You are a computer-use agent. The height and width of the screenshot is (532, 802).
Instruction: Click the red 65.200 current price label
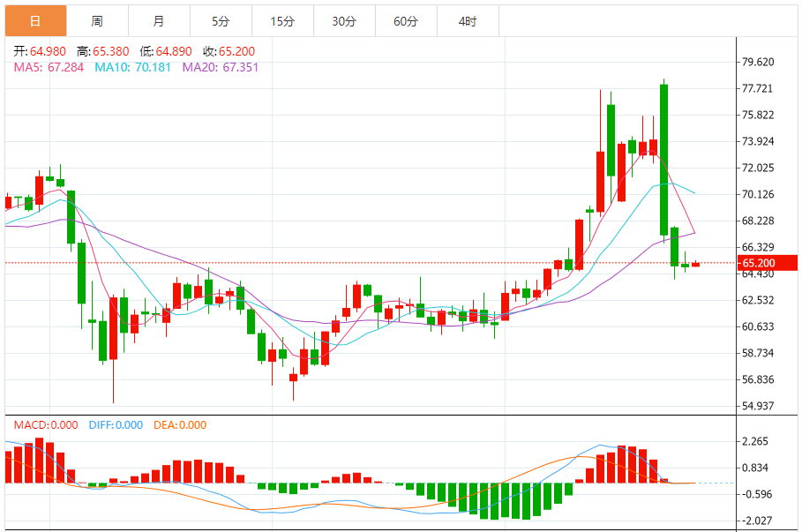click(x=768, y=263)
